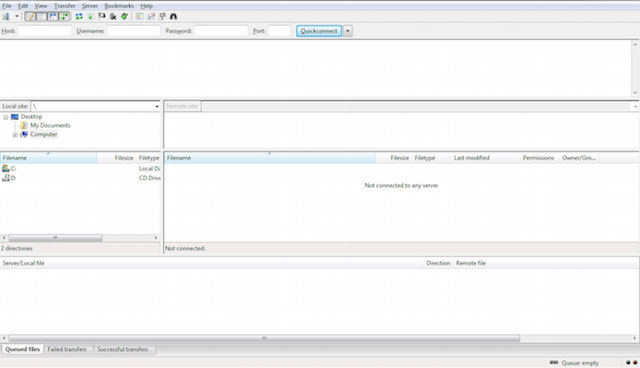Sort remote list by Permissions column
640x368 pixels.
point(539,158)
